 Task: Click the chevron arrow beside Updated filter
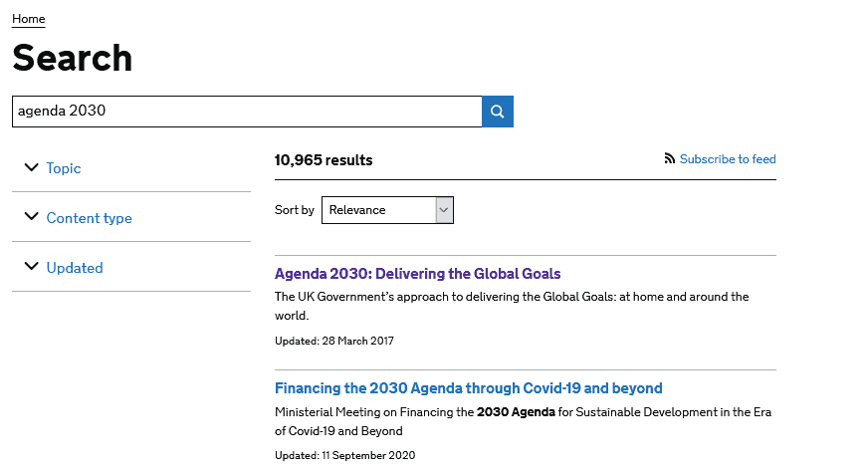coord(31,267)
